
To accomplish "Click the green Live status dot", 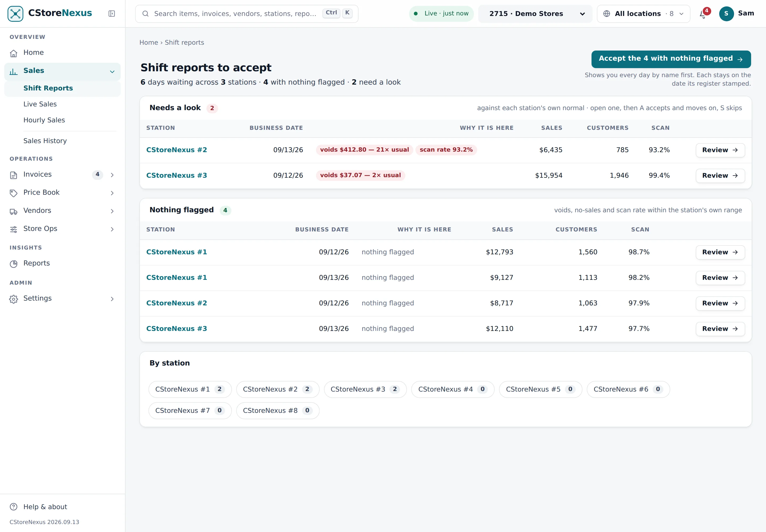I will coord(416,14).
